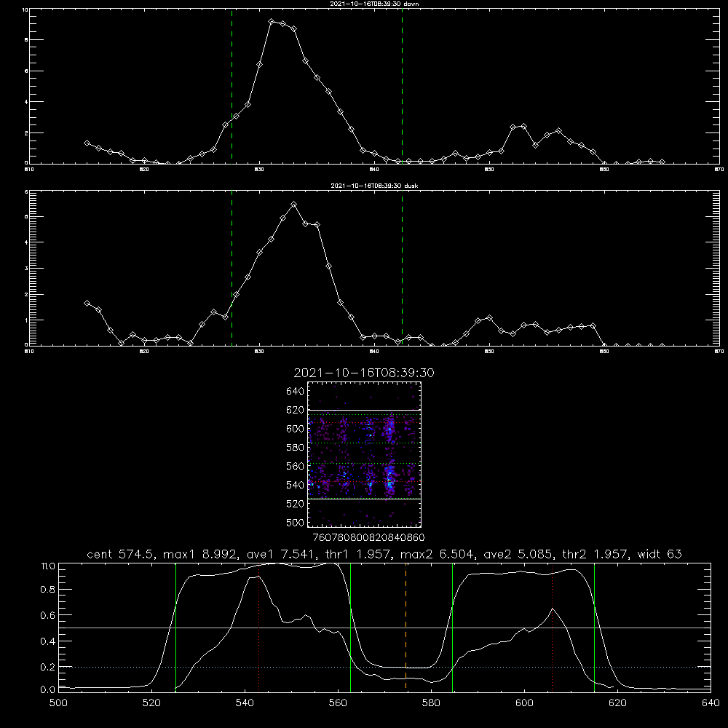728x728 pixels.
Task: Select right green dashed line in dawn plot
Action: (x=402, y=86)
